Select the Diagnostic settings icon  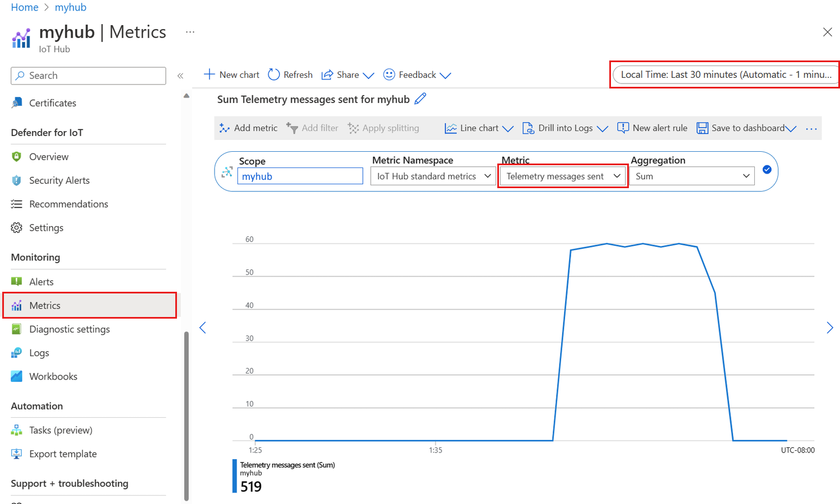tap(17, 329)
